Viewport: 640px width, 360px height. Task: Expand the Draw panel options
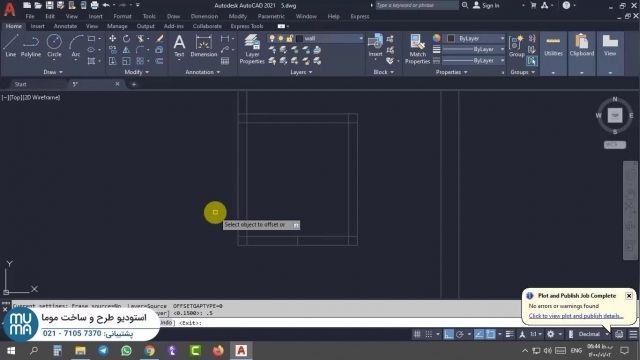(x=53, y=72)
